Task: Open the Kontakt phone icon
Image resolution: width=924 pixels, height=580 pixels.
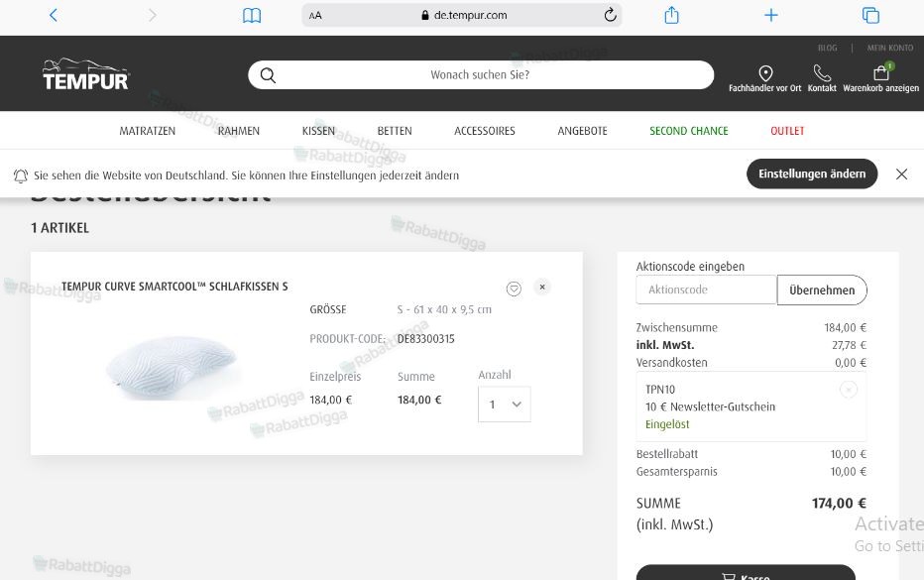Action: tap(822, 79)
